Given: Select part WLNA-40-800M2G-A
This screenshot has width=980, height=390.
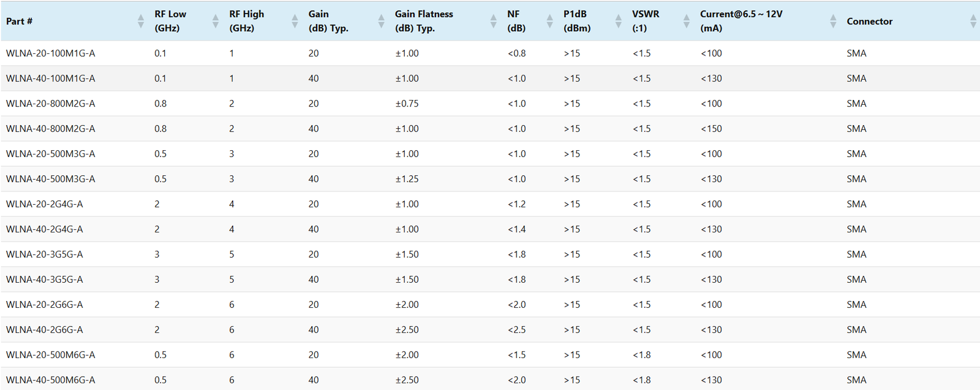Looking at the screenshot, I should point(51,129).
